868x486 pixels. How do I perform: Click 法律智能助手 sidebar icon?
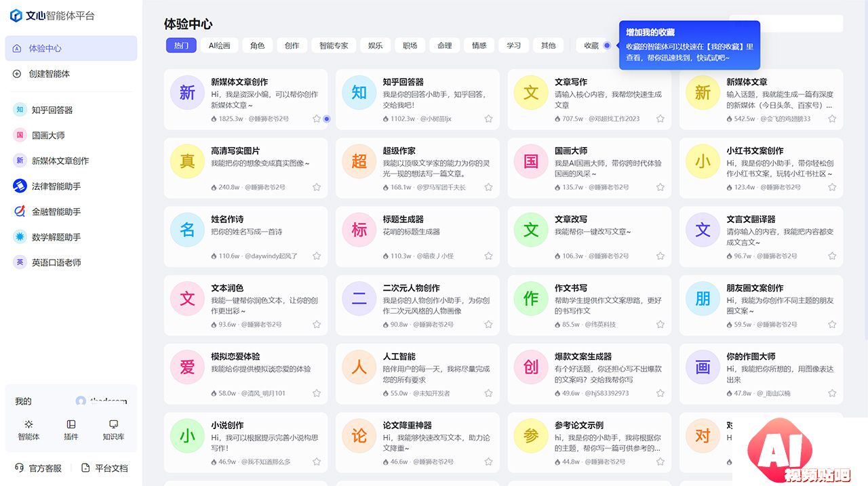[20, 186]
